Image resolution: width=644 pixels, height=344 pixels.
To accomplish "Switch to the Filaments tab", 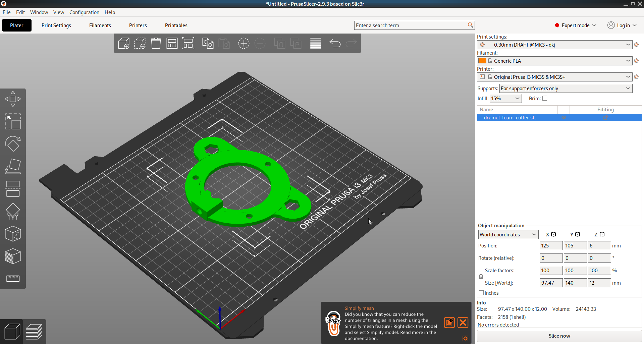I will click(100, 25).
